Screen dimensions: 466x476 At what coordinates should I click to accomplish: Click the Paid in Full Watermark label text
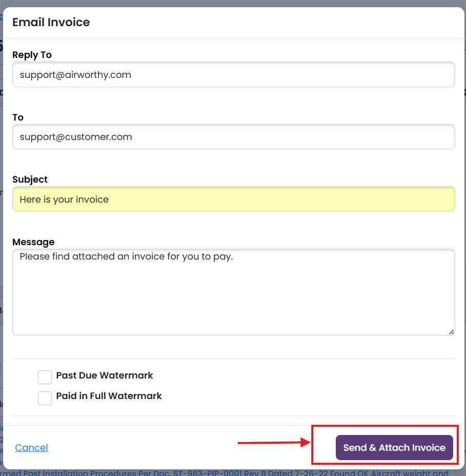click(109, 396)
